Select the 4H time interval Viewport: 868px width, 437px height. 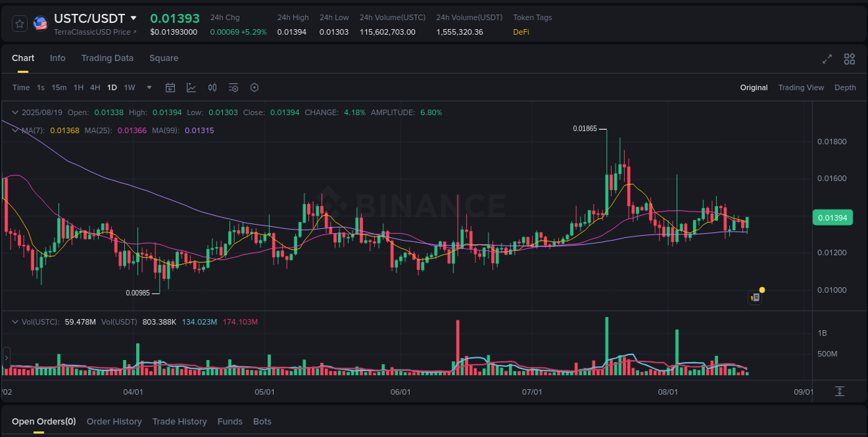[x=95, y=87]
